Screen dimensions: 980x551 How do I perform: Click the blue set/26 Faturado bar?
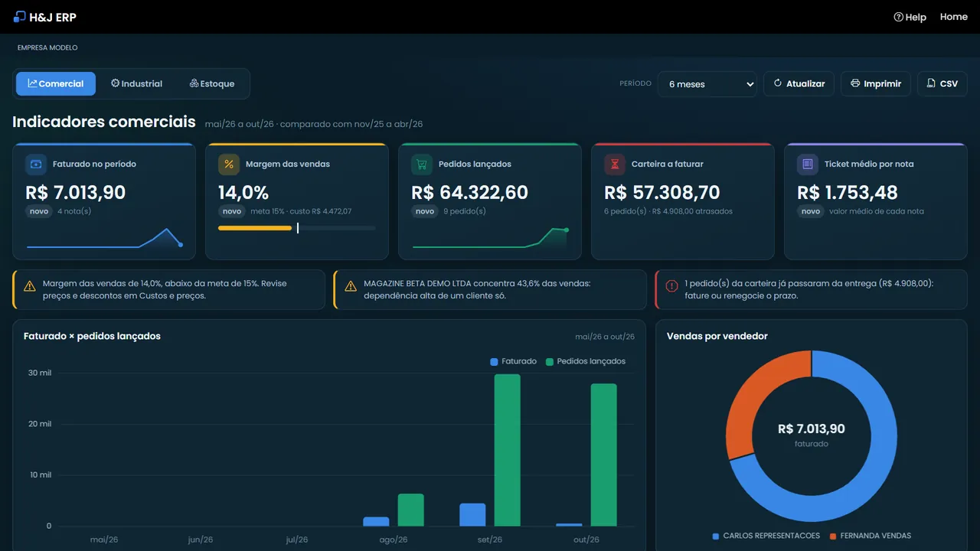tap(472, 515)
